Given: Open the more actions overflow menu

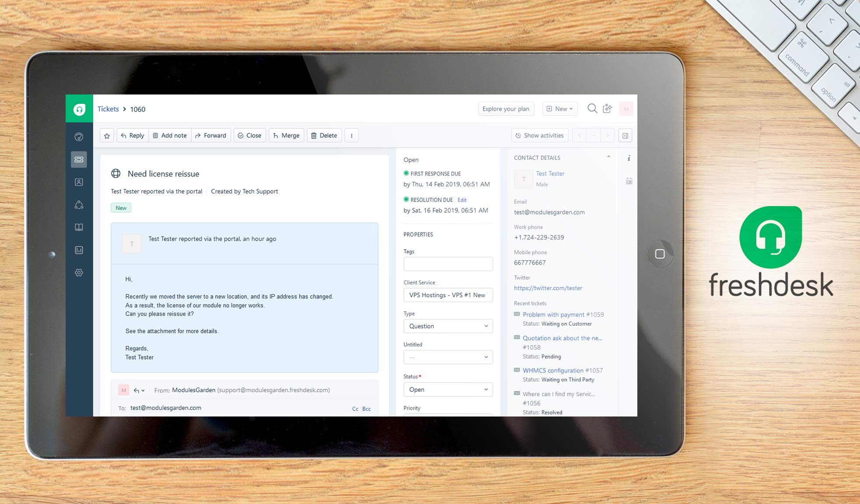Looking at the screenshot, I should click(352, 135).
